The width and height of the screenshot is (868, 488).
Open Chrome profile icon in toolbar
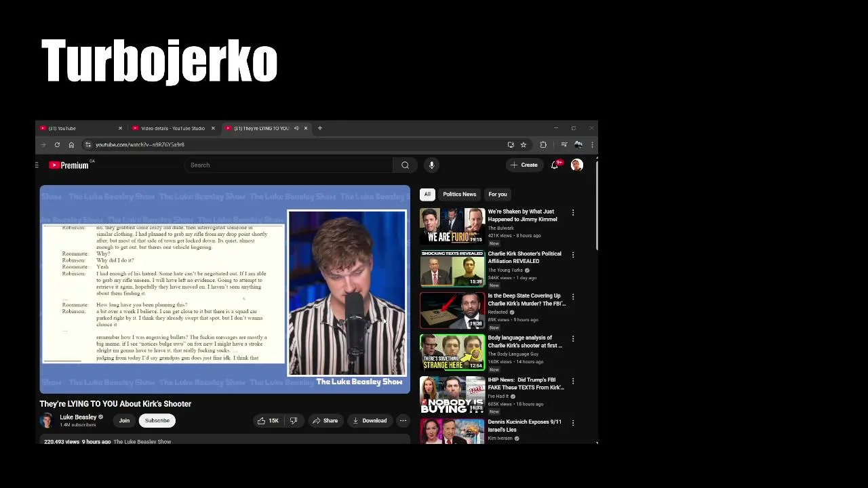[x=578, y=144]
